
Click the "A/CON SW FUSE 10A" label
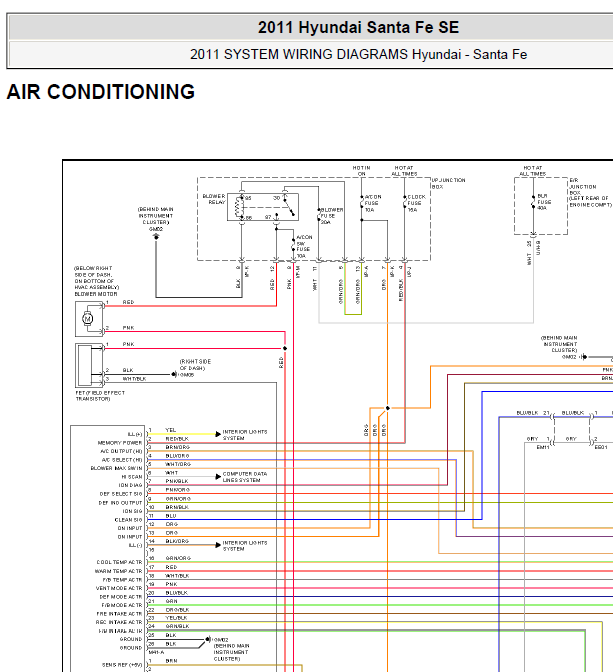[304, 246]
